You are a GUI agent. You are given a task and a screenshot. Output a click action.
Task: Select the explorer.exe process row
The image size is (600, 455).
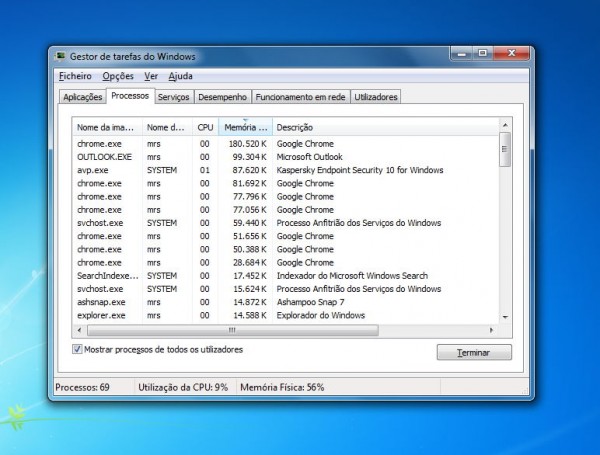(x=285, y=315)
